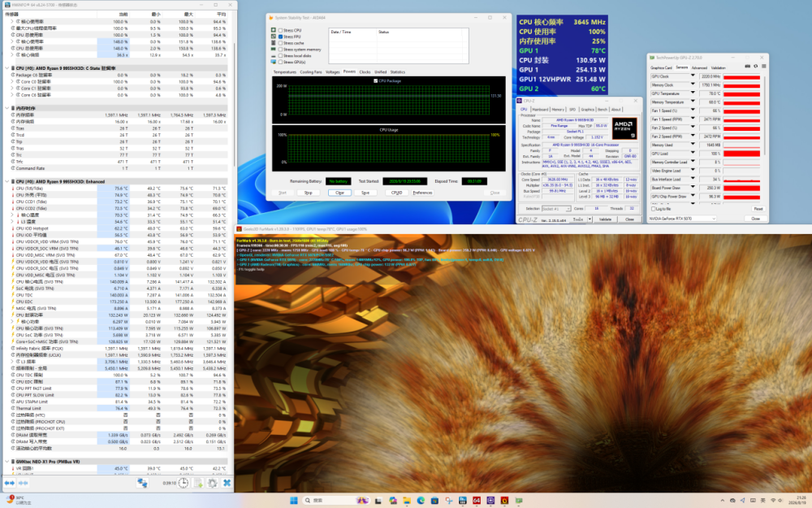Click Save button in AIDA64
The height and width of the screenshot is (508, 812).
[x=365, y=193]
